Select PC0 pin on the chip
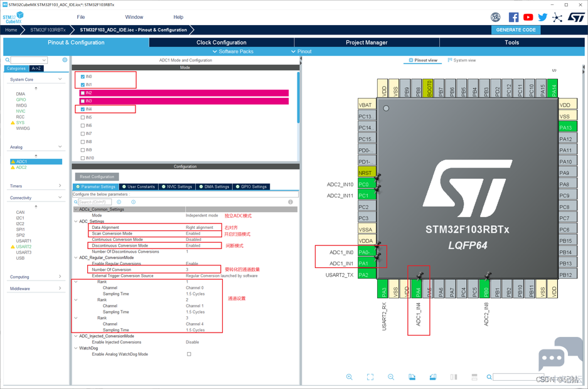This screenshot has width=588, height=389. click(x=366, y=184)
